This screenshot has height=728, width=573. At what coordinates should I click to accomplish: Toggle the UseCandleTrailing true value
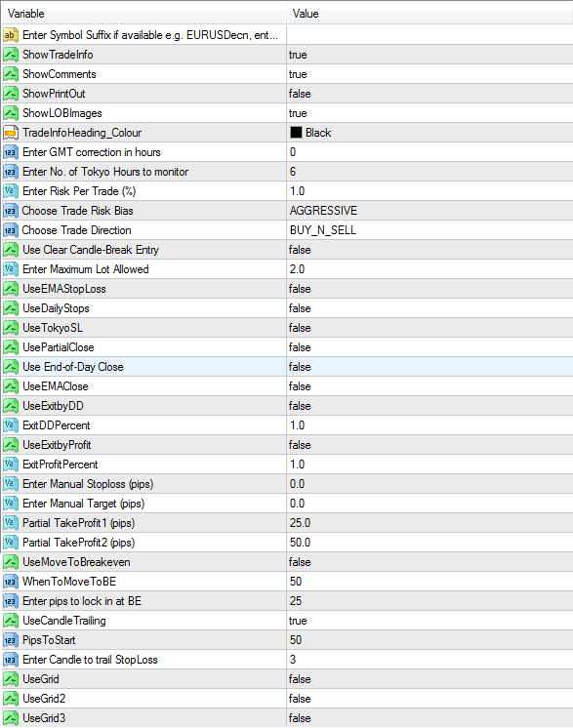pos(430,621)
